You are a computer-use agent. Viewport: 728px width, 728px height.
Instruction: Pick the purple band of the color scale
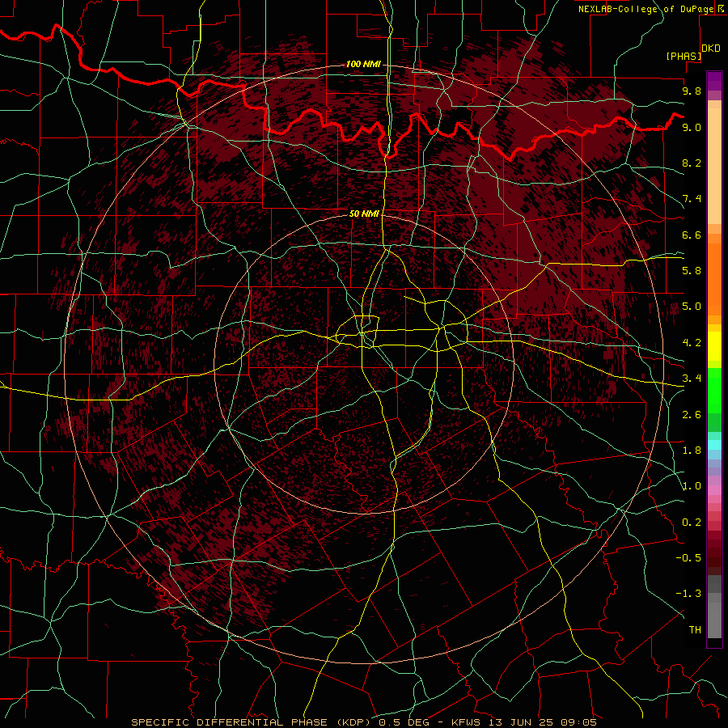pos(714,81)
